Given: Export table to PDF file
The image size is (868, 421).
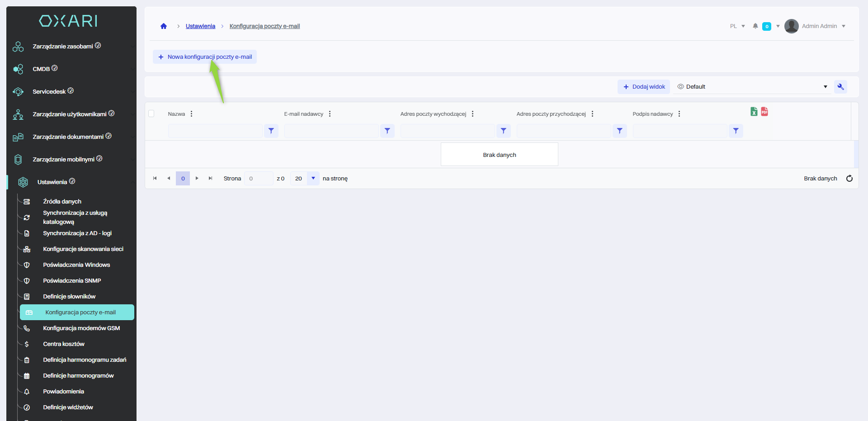Looking at the screenshot, I should tap(764, 112).
